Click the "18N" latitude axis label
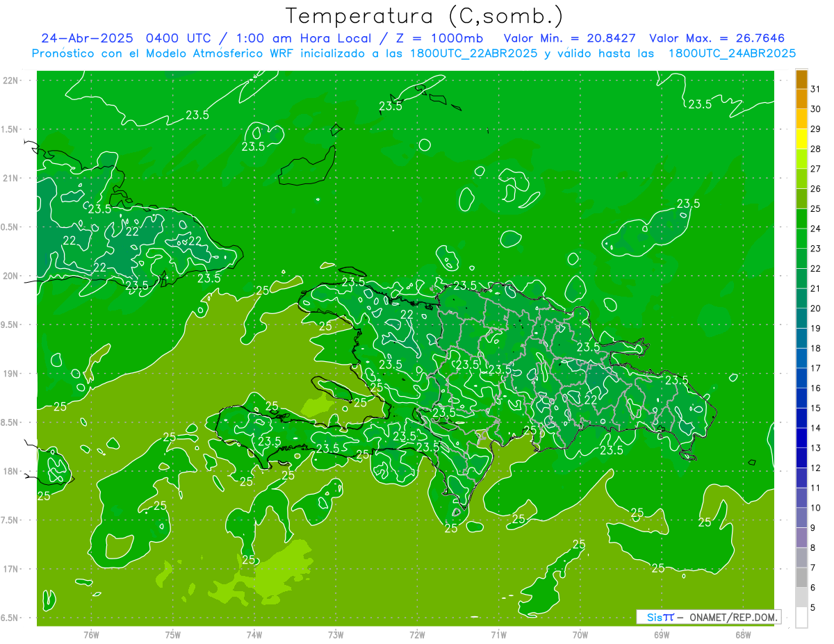 point(11,471)
